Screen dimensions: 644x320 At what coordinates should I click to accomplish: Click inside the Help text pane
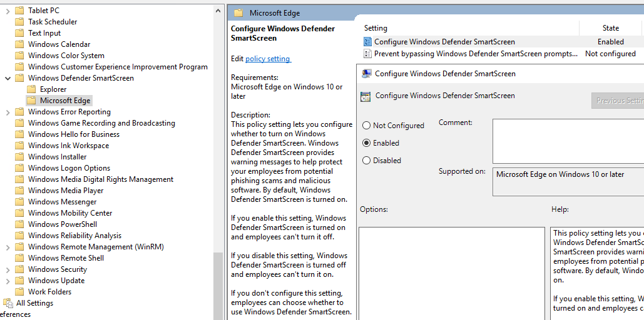tap(597, 273)
